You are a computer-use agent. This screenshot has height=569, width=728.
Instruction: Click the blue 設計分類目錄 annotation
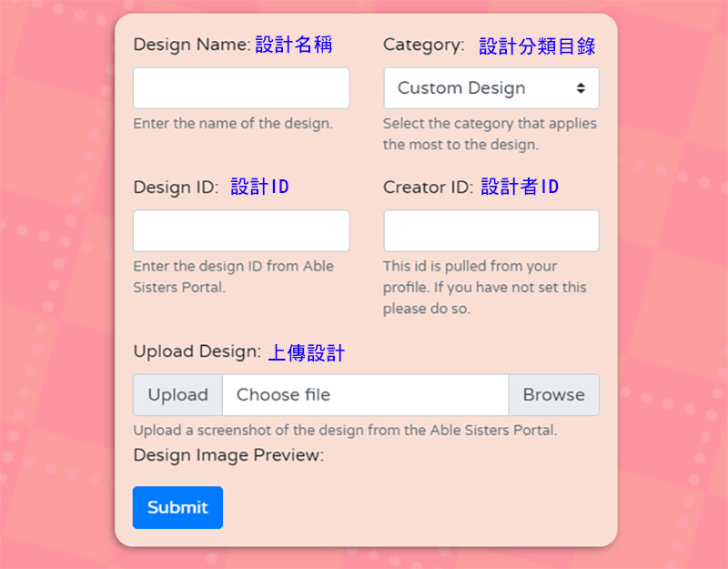[x=538, y=46]
